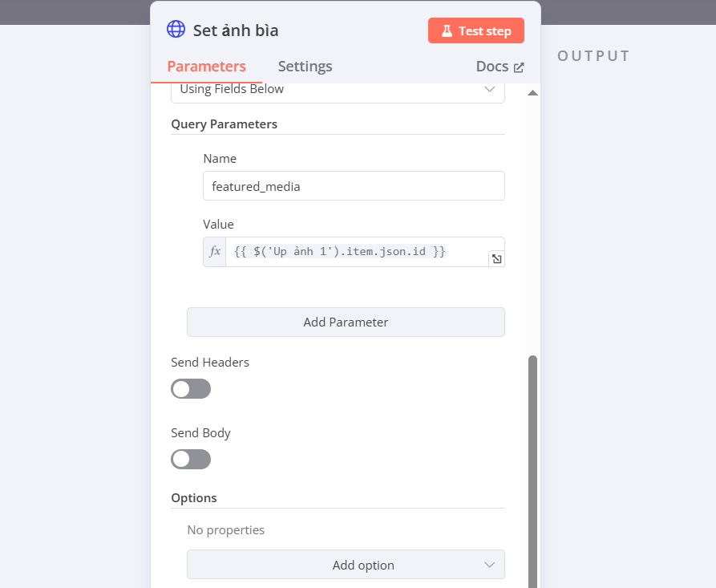Enable the Send Headers toggle

click(x=191, y=389)
